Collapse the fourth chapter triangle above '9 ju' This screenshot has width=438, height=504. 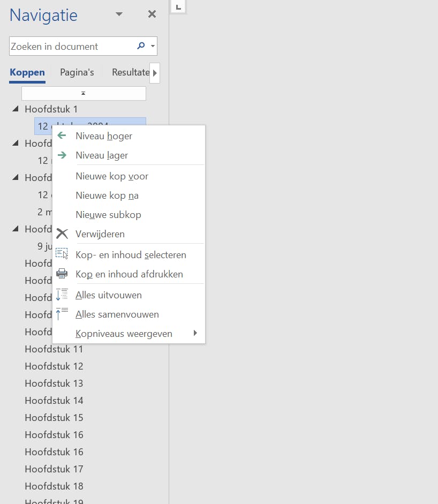pos(15,229)
